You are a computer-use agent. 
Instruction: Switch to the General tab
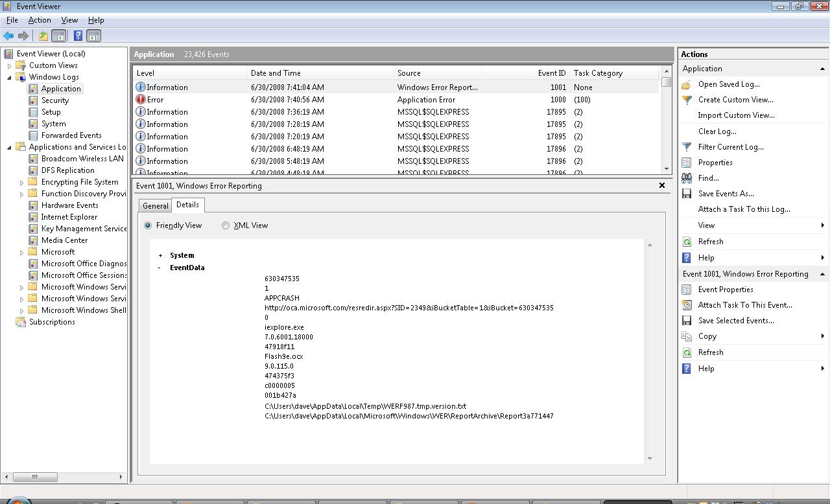click(155, 206)
